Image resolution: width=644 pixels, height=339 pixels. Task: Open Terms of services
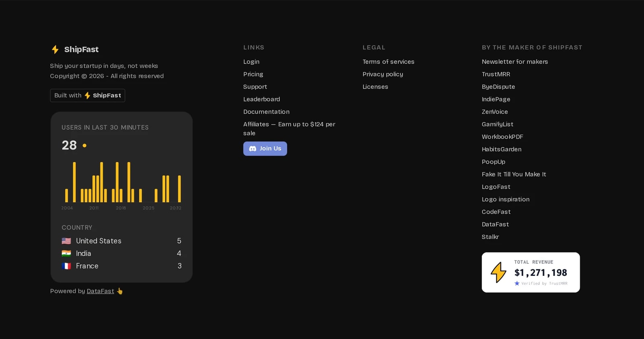point(388,62)
